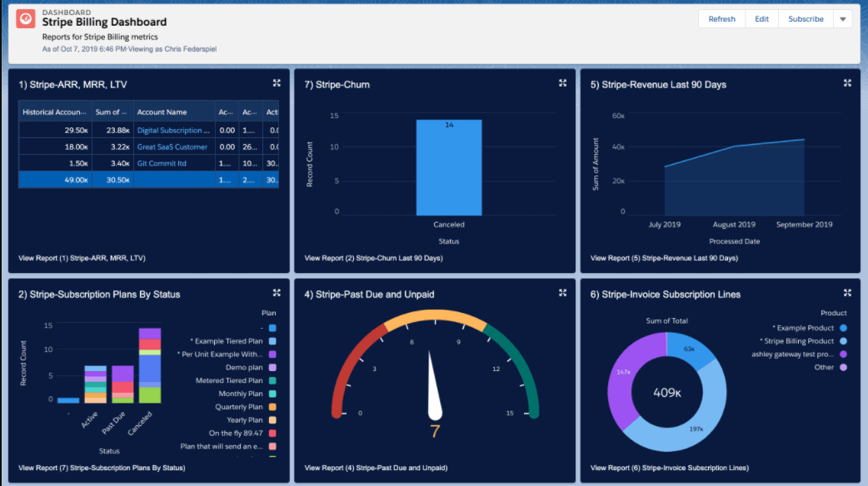Click the Edit button

[761, 19]
